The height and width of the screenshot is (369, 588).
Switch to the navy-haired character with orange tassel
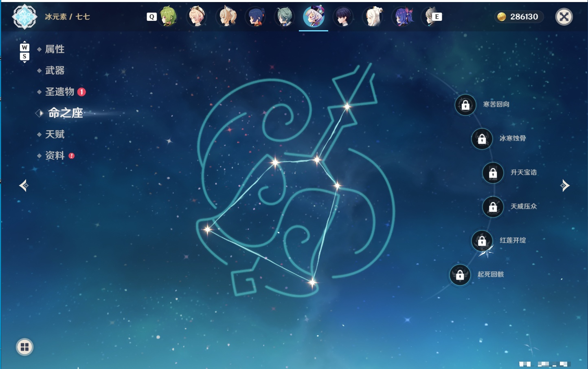(x=255, y=17)
